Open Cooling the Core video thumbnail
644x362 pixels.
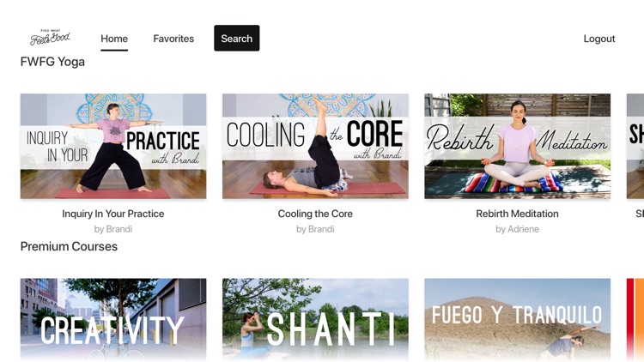click(x=315, y=146)
